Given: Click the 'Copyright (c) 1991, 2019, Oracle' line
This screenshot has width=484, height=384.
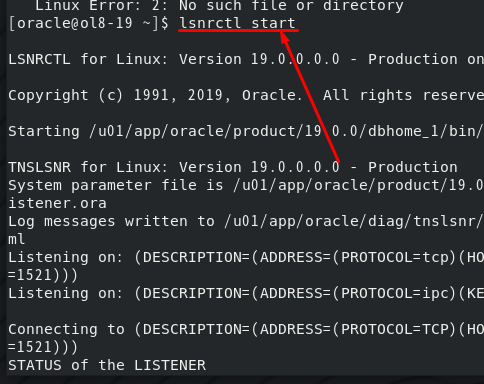Looking at the screenshot, I should [x=246, y=95].
